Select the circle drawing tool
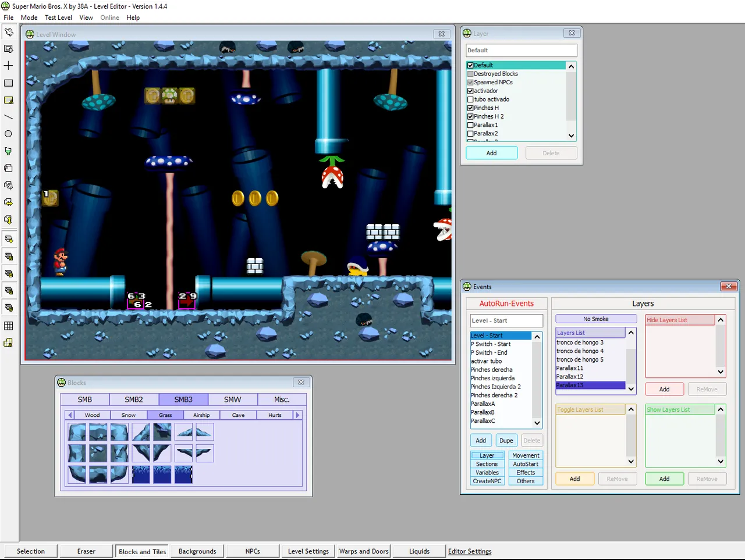 (x=9, y=134)
